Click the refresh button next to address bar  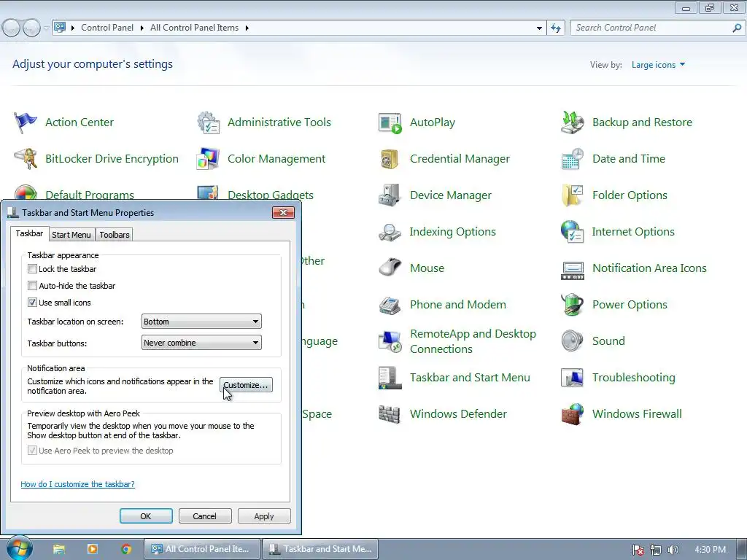coord(555,28)
